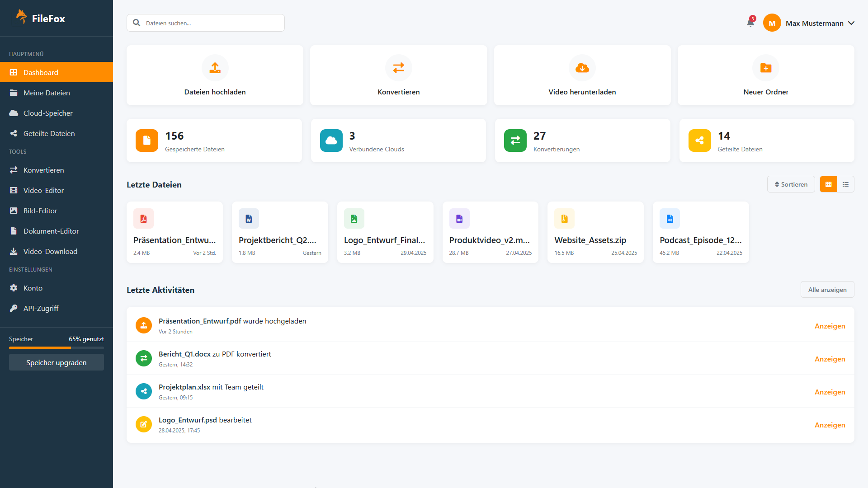The height and width of the screenshot is (488, 868).
Task: Open Konto settings under Einstellungen
Action: click(x=34, y=288)
